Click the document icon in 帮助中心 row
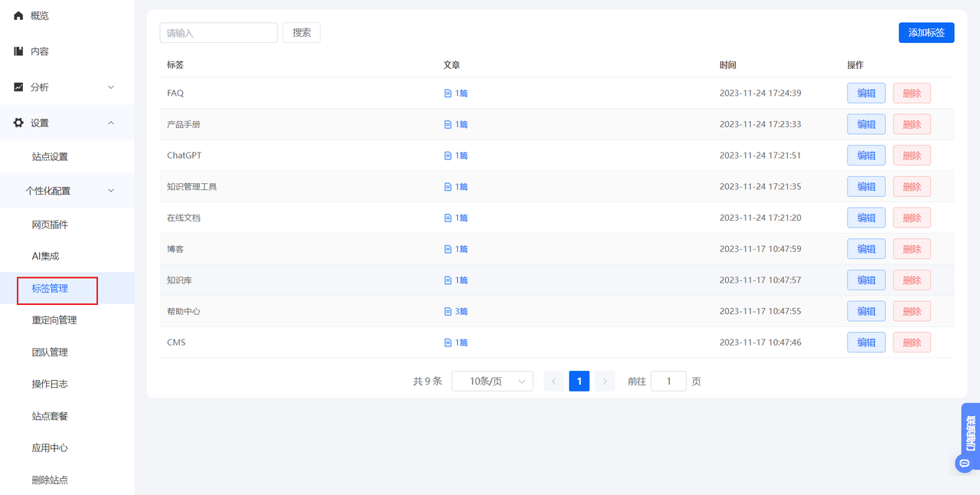This screenshot has width=980, height=495. click(x=448, y=312)
